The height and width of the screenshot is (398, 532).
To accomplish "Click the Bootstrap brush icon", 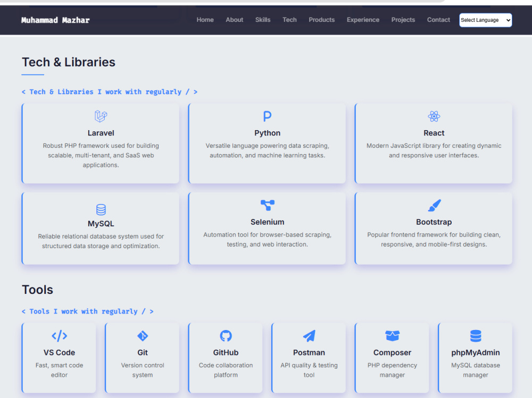I will [x=434, y=205].
